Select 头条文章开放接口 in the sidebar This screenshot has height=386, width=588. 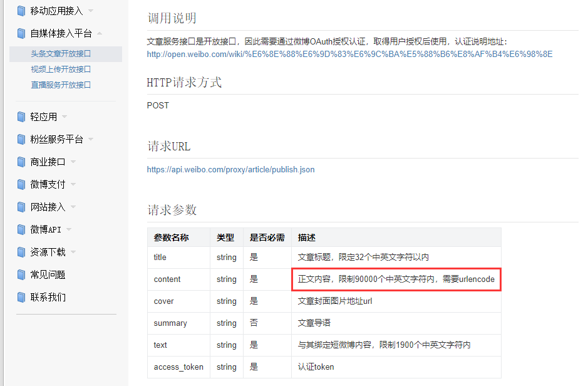tap(61, 54)
